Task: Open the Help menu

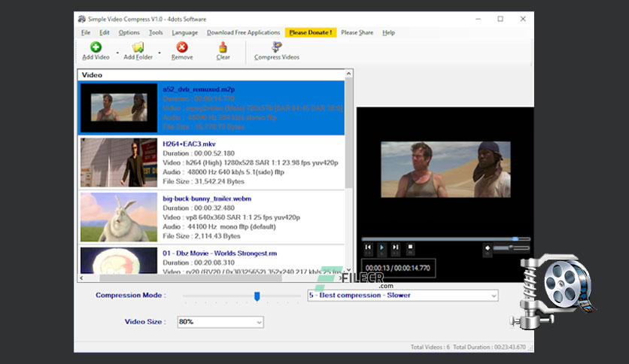Action: tap(388, 32)
